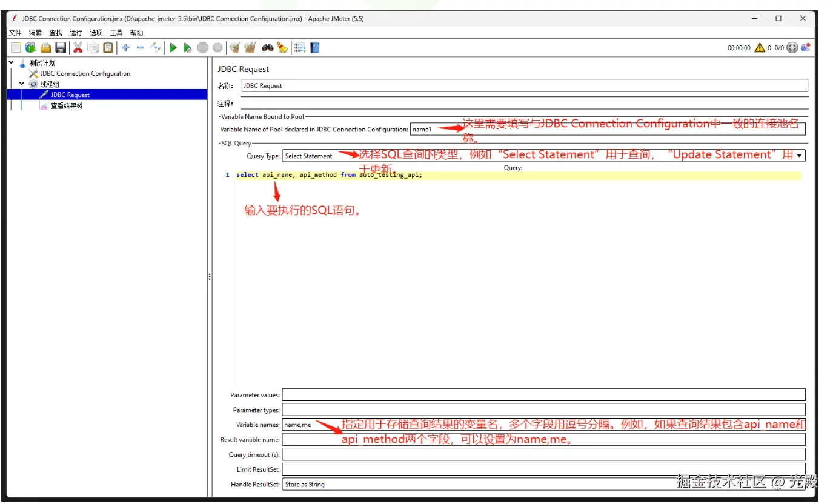
Task: Click the New test plan icon
Action: [x=16, y=47]
